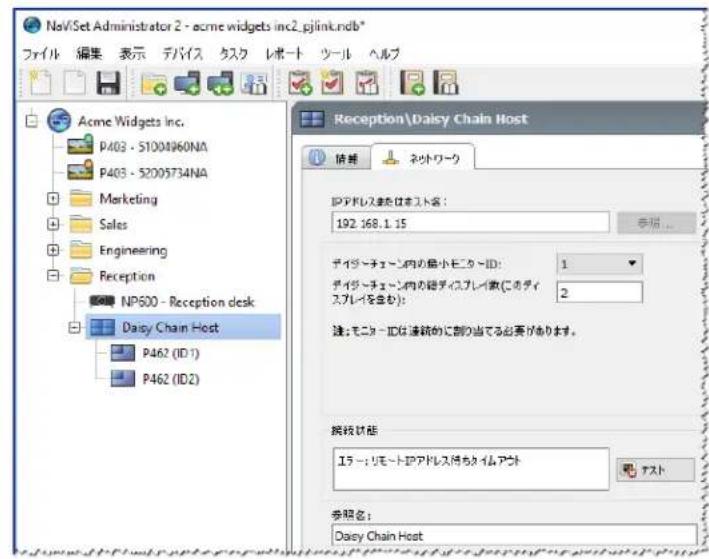The width and height of the screenshot is (709, 559).
Task: Open the ツール menu
Action: click(336, 54)
